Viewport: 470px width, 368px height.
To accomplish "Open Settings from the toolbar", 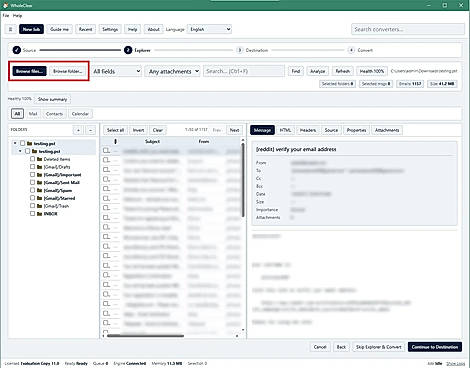I will (110, 29).
